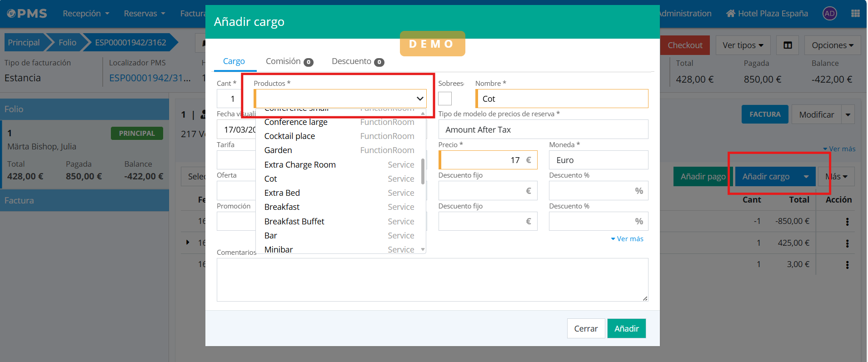Image resolution: width=868 pixels, height=362 pixels.
Task: Click the product list scrollbar thumb
Action: (x=423, y=171)
